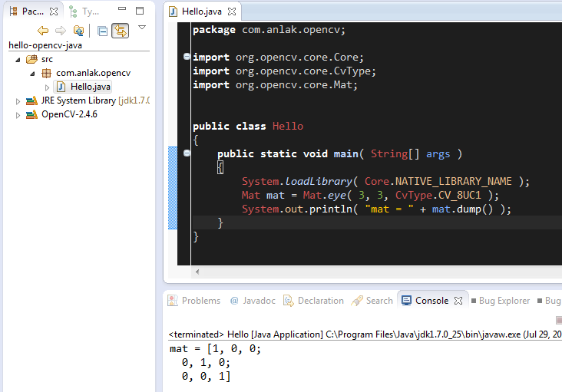The height and width of the screenshot is (392, 562).
Task: Fold the main method in editor gutter
Action: (187, 153)
